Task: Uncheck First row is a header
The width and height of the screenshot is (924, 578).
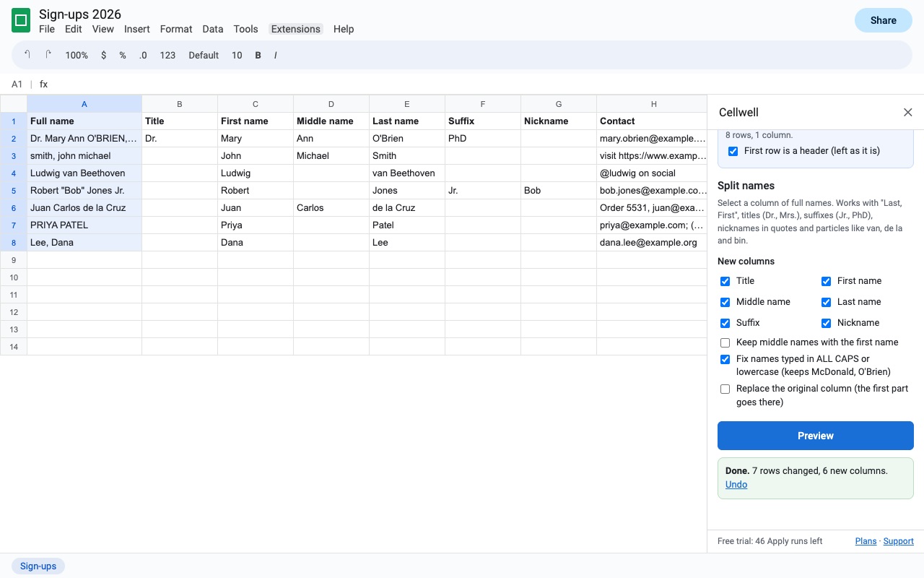Action: pyautogui.click(x=733, y=151)
